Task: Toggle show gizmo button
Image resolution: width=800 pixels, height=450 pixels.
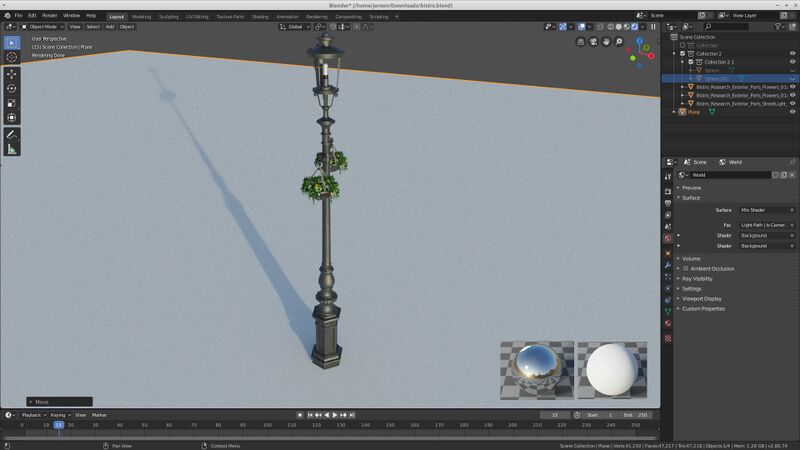Action: point(562,27)
